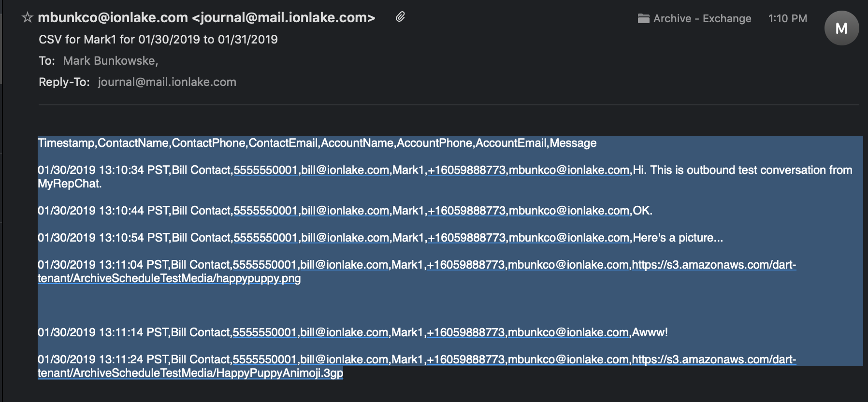The width and height of the screenshot is (868, 402).
Task: Click bill@ionlake.com in the 13:10:34 row
Action: 345,170
